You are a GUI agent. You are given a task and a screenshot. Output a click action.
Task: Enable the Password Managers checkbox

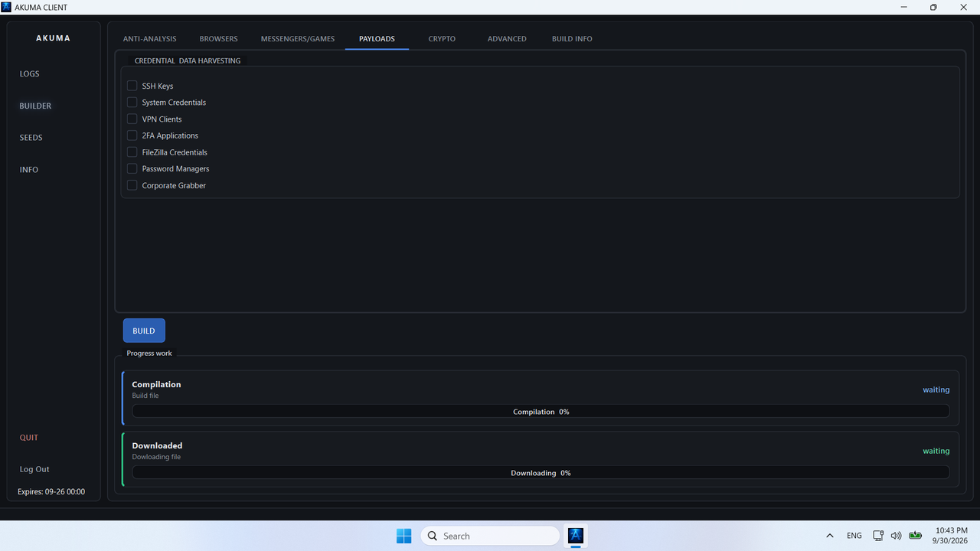pos(132,168)
